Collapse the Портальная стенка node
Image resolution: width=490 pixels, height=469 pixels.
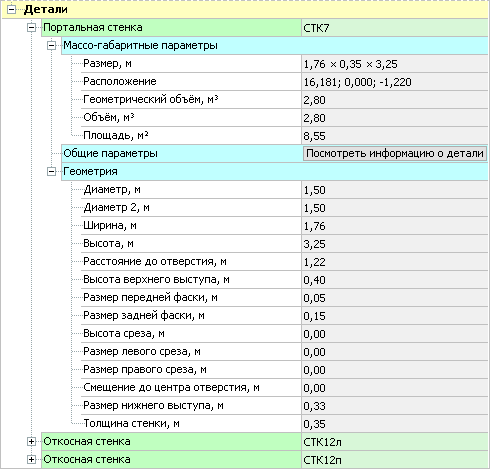point(31,28)
